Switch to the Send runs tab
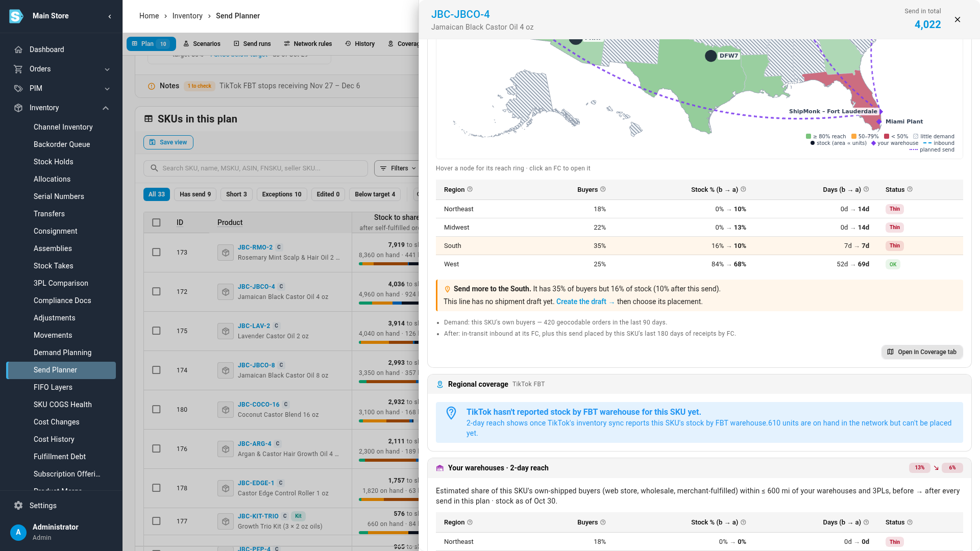Viewport: 980px width, 551px height. point(252,44)
